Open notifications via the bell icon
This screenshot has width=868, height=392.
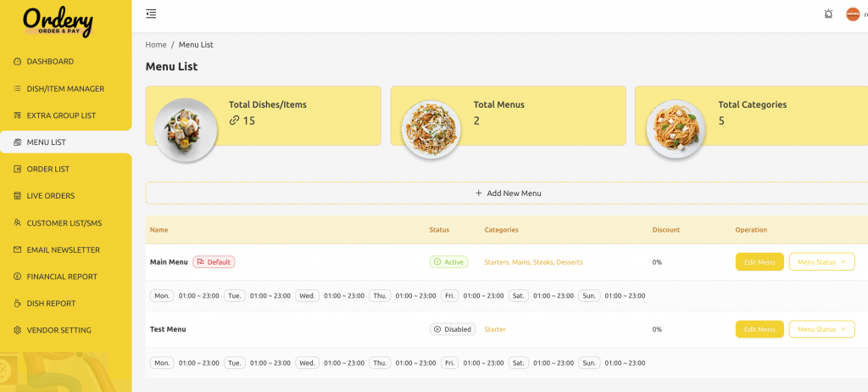[x=828, y=14]
